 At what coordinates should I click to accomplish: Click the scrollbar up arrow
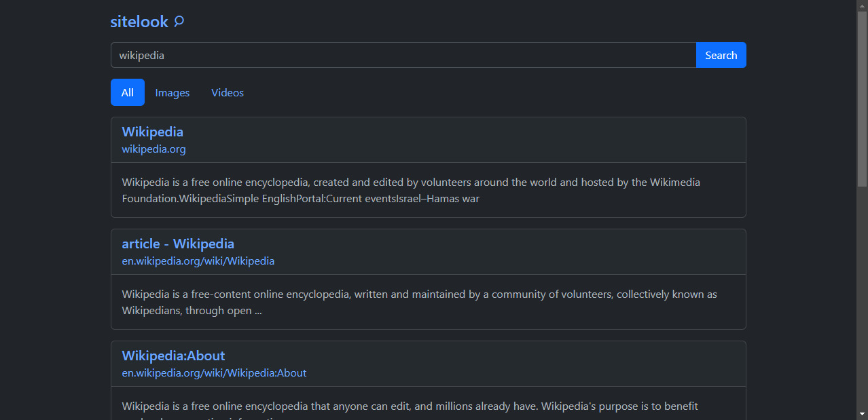click(862, 5)
